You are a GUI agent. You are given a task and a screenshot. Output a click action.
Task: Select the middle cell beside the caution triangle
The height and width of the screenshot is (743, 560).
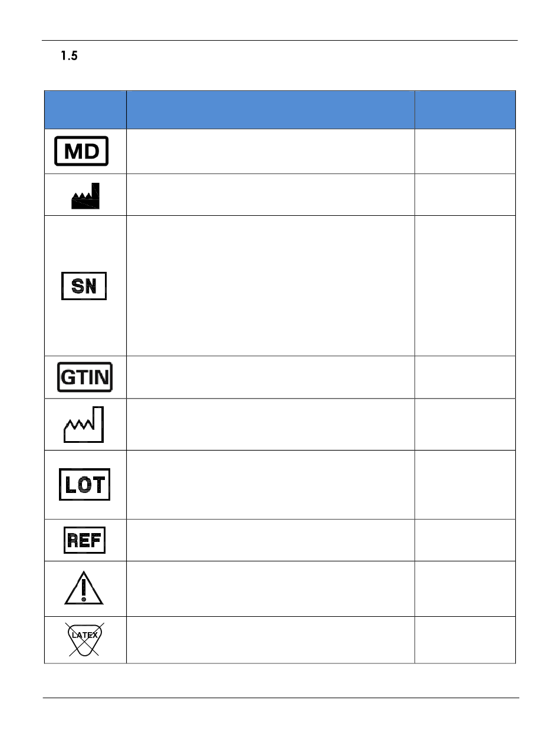click(271, 589)
